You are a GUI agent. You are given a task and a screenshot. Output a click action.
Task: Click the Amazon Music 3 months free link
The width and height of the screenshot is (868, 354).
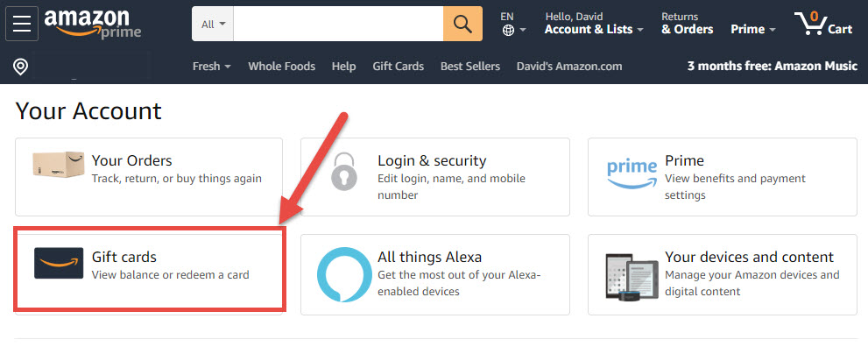pyautogui.click(x=772, y=67)
